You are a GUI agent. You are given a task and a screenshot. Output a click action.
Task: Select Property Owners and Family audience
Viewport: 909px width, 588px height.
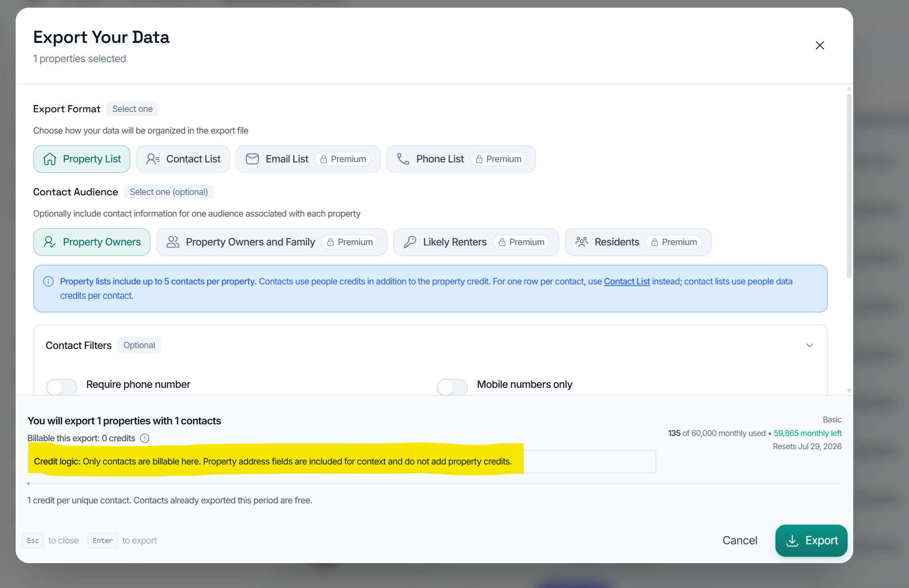[x=272, y=242]
